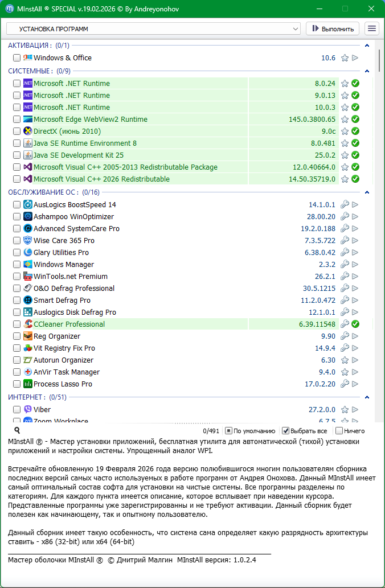Open the hamburger menu
The height and width of the screenshot is (588, 385).
point(372,28)
